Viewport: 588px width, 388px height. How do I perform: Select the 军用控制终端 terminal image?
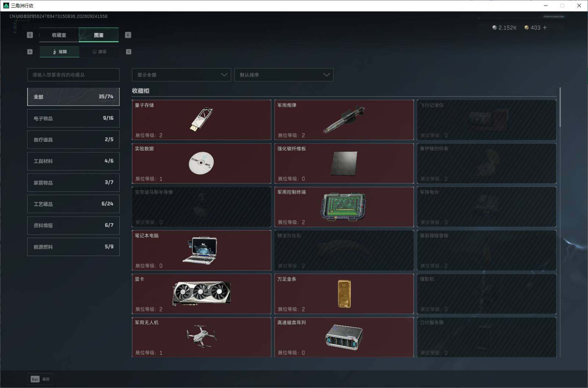click(x=344, y=206)
